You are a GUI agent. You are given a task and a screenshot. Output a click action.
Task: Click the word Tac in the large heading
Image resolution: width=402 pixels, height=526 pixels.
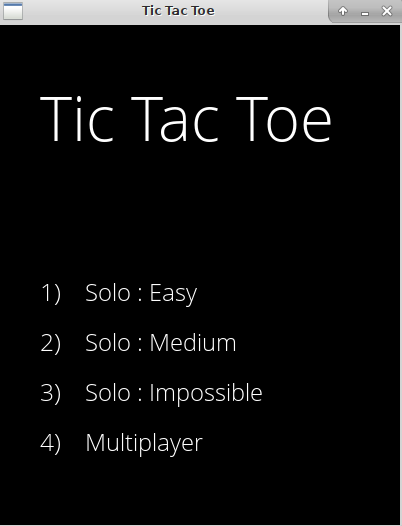tap(175, 119)
